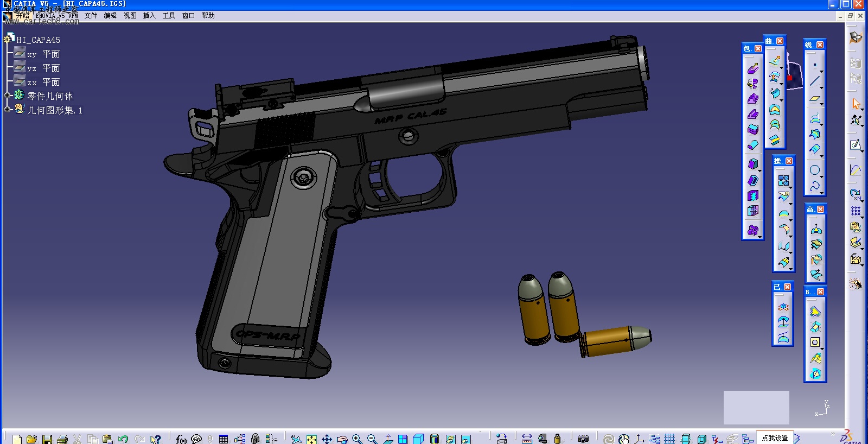The image size is (868, 444).
Task: Expand the 几何图形集.1 tree node
Action: (x=8, y=109)
